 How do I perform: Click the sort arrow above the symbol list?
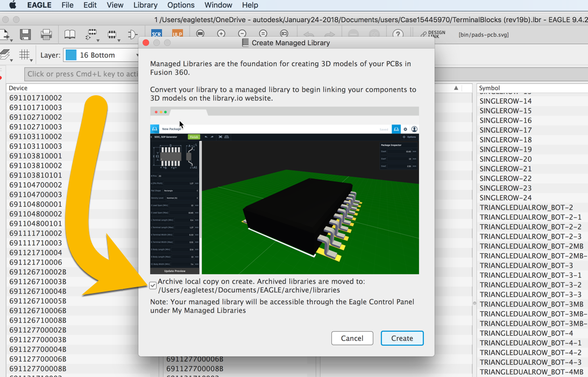click(455, 88)
